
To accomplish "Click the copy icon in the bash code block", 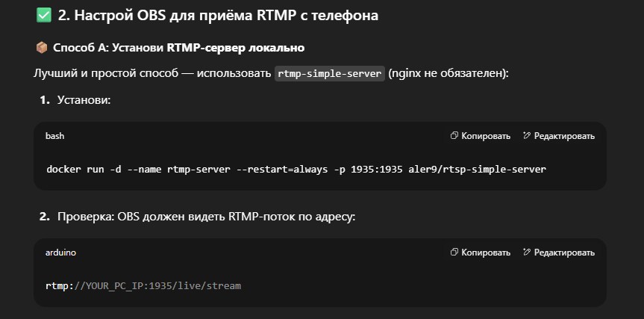I will tap(454, 136).
